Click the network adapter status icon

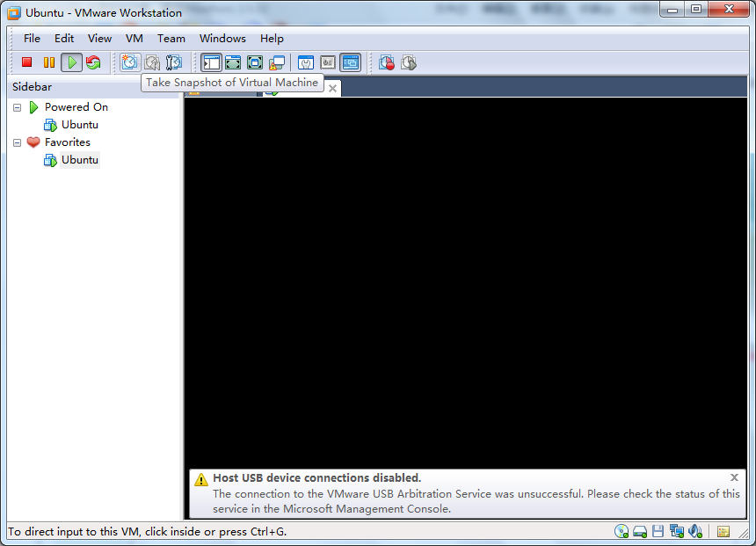pos(677,532)
